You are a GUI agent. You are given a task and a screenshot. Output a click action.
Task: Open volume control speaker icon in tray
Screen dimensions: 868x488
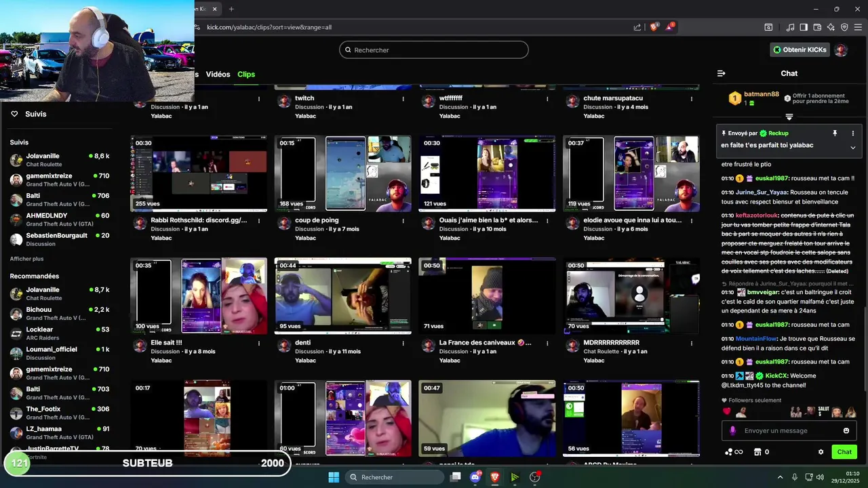click(x=820, y=477)
